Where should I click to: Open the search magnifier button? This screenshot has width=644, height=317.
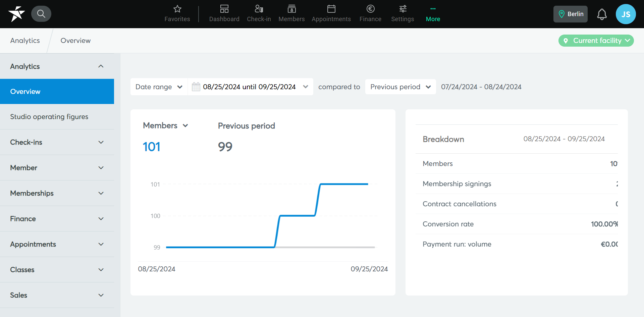coord(41,14)
